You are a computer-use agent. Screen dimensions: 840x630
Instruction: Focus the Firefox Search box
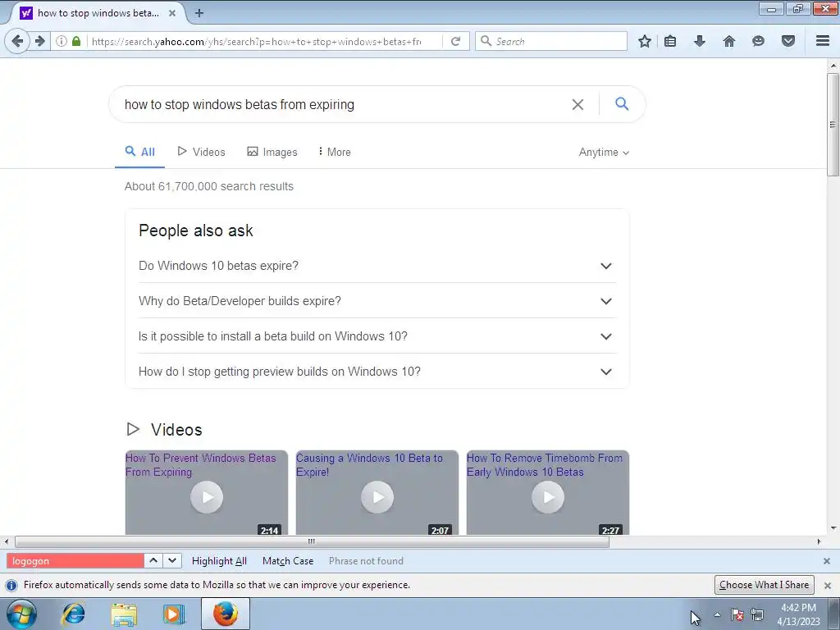(x=551, y=41)
